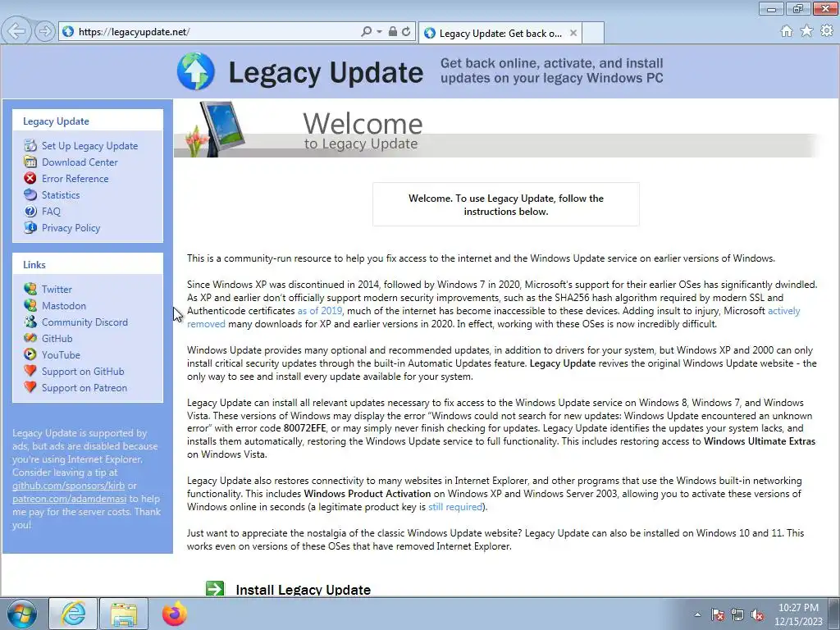The image size is (840, 630).
Task: Go to browser Home icon
Action: tap(787, 31)
